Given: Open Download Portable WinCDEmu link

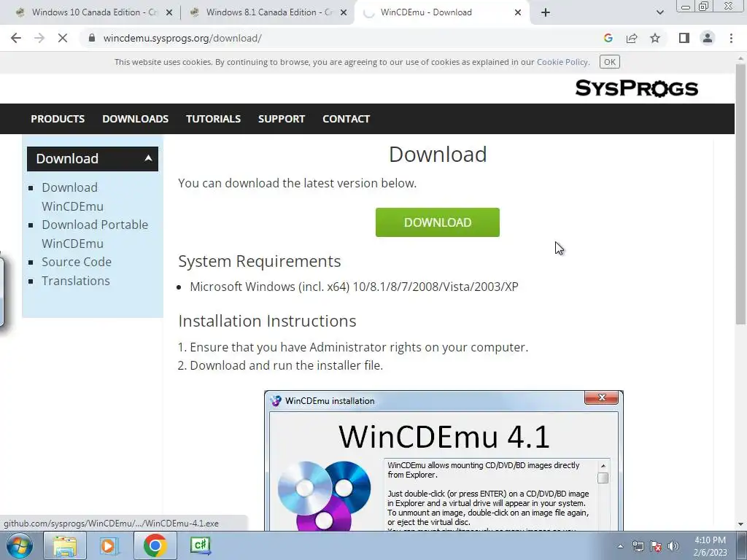Looking at the screenshot, I should point(95,234).
